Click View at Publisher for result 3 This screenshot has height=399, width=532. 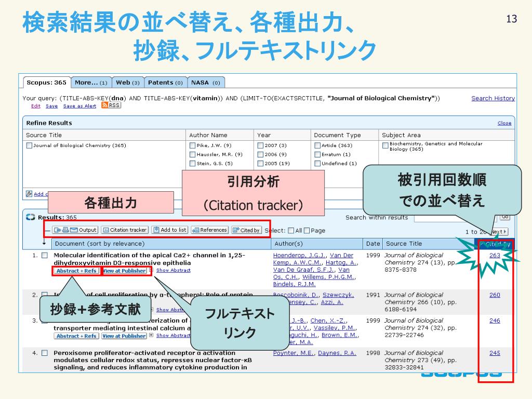124,336
